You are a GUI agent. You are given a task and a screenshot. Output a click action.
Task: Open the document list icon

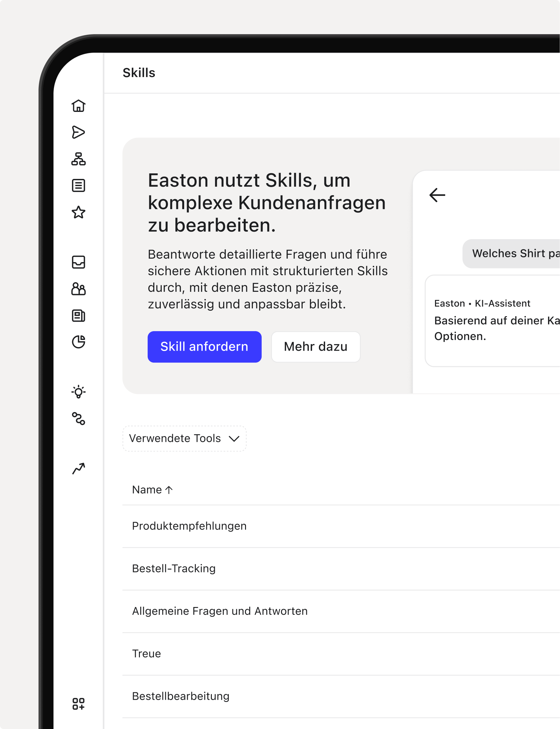(78, 185)
